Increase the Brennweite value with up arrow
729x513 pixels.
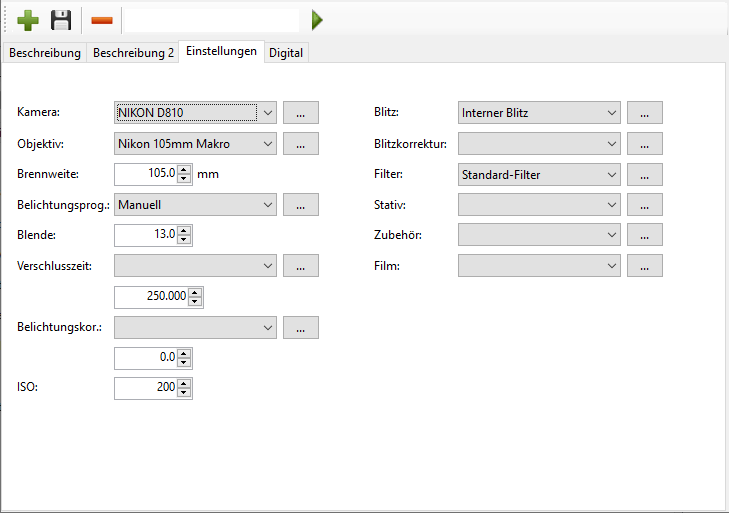[x=184, y=169]
